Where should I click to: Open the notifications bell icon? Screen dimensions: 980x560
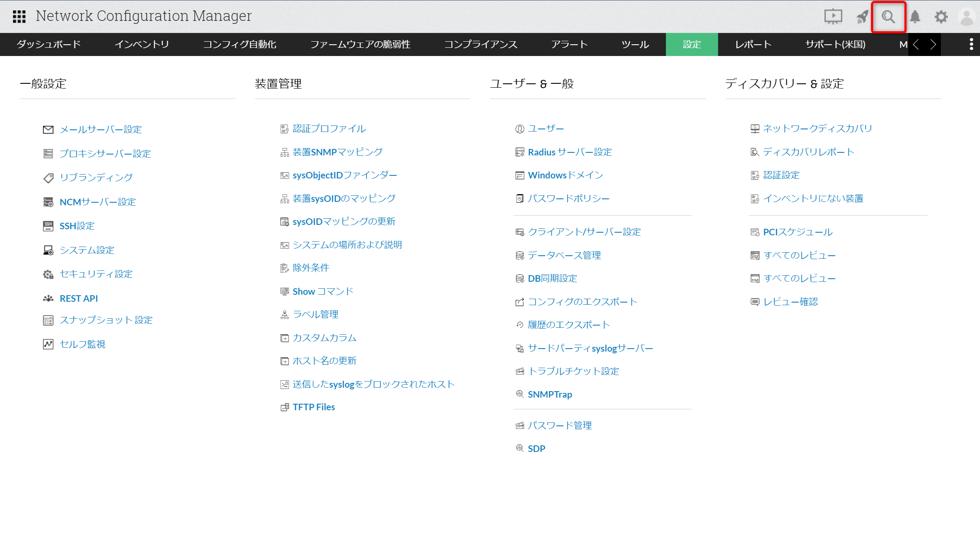915,17
